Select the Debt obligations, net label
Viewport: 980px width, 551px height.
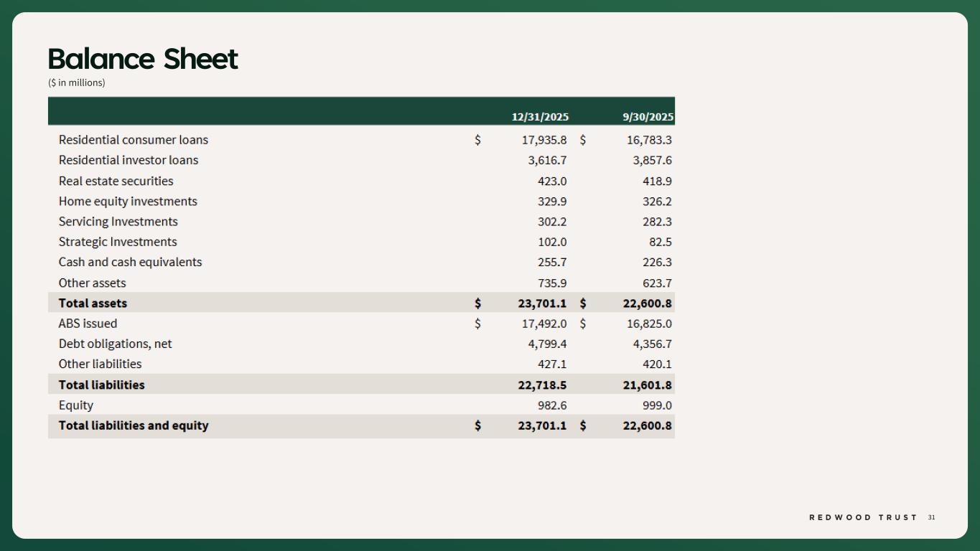pyautogui.click(x=115, y=344)
